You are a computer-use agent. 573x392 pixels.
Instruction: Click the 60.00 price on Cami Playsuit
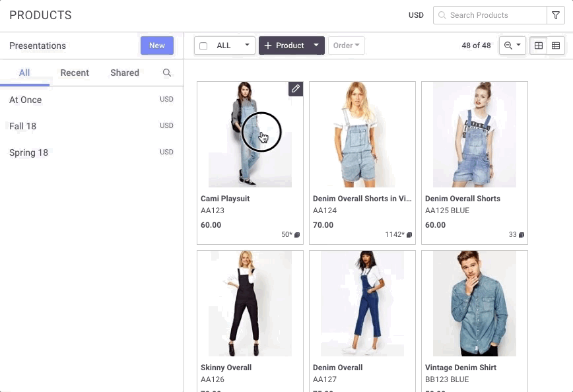tap(211, 225)
